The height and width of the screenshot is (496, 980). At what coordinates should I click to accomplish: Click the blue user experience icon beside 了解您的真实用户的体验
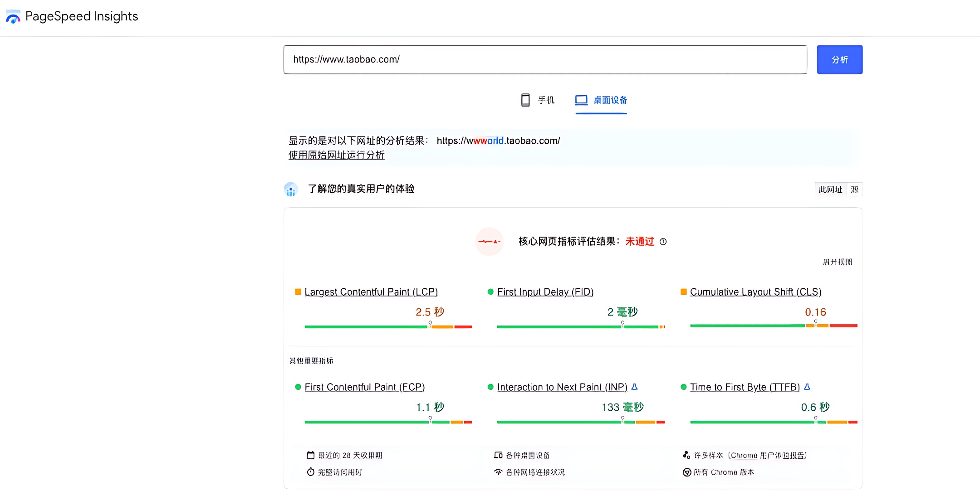pos(291,189)
